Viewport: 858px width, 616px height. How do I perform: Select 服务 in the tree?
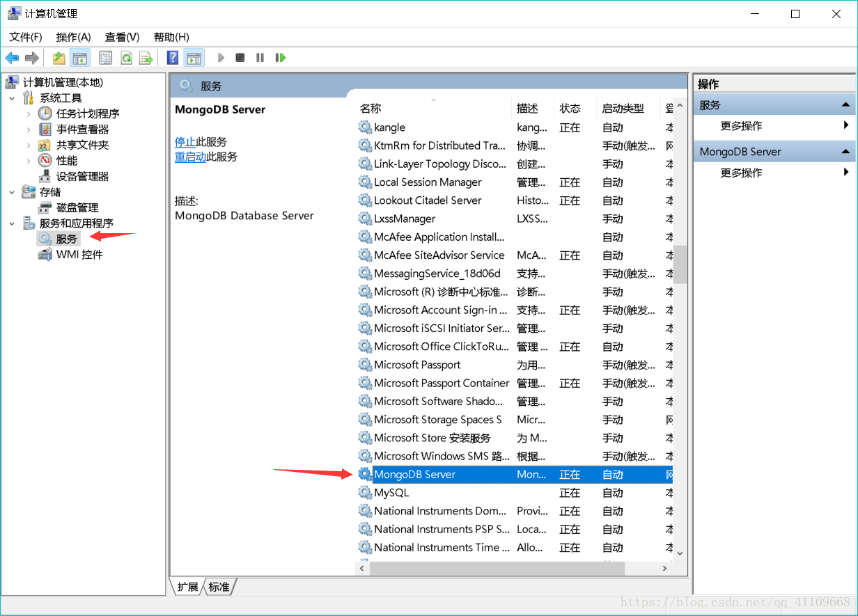[x=67, y=239]
